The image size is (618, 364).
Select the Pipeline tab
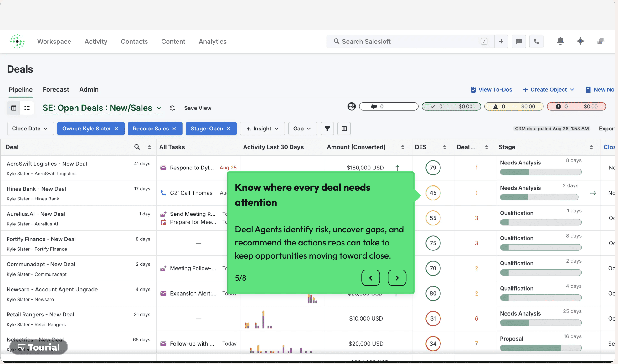coord(20,89)
